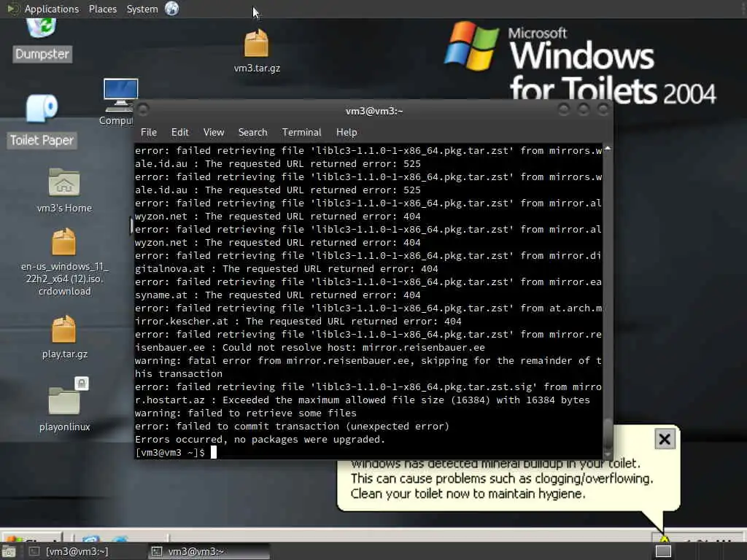Open the terminal Search menu
The width and height of the screenshot is (747, 560).
pyautogui.click(x=252, y=133)
